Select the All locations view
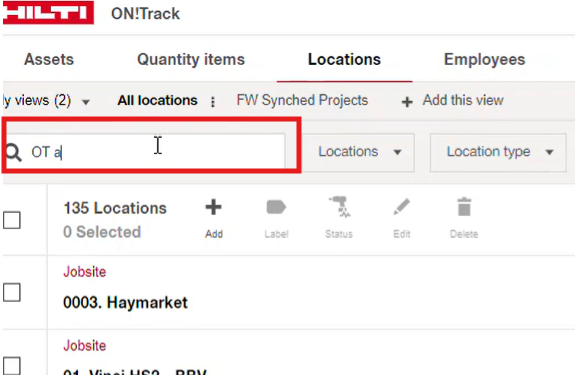 coord(157,100)
